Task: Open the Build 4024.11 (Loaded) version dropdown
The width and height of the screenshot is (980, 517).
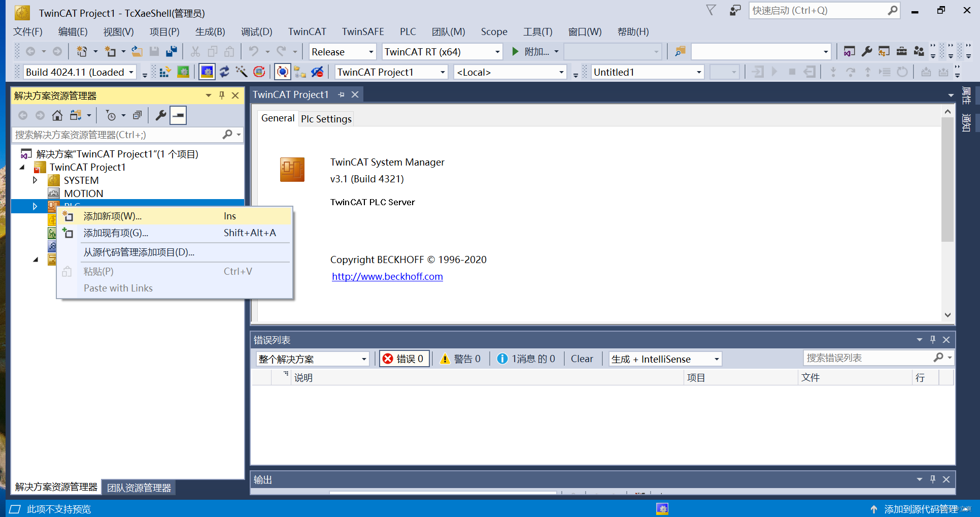Action: pyautogui.click(x=80, y=72)
